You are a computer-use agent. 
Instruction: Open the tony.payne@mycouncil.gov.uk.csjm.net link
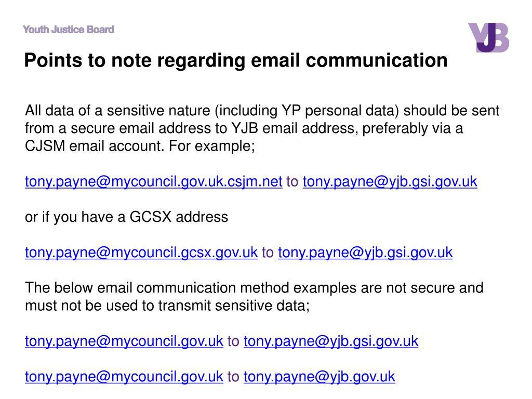(x=154, y=181)
